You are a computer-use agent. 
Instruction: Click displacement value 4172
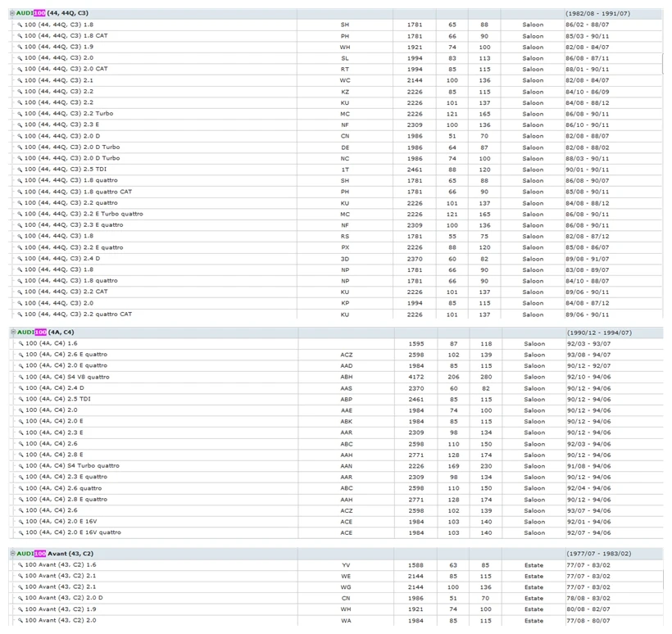coord(415,377)
